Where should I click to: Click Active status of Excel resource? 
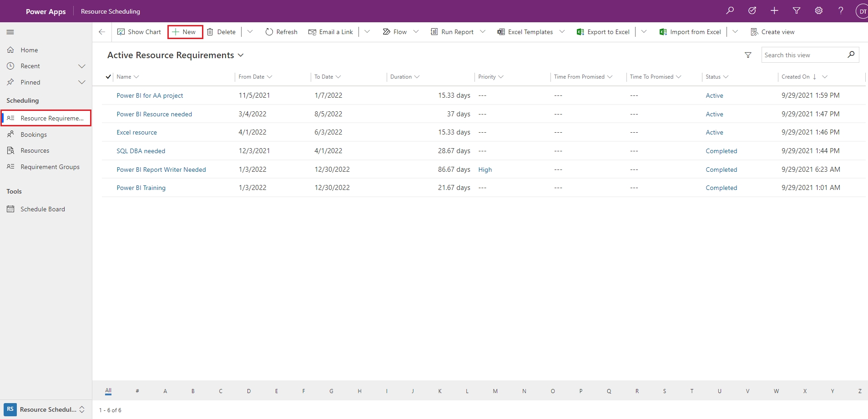(x=714, y=132)
